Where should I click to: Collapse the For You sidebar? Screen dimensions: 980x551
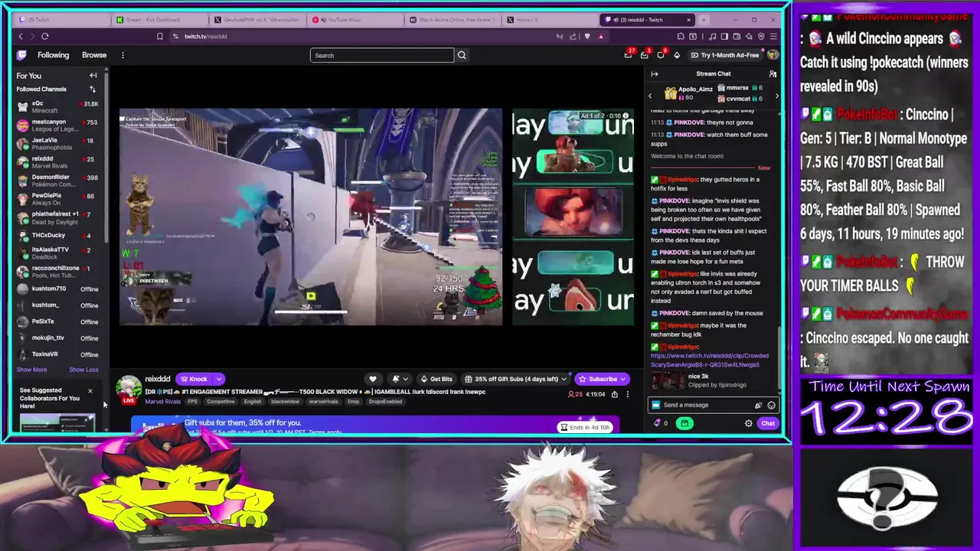click(x=93, y=76)
